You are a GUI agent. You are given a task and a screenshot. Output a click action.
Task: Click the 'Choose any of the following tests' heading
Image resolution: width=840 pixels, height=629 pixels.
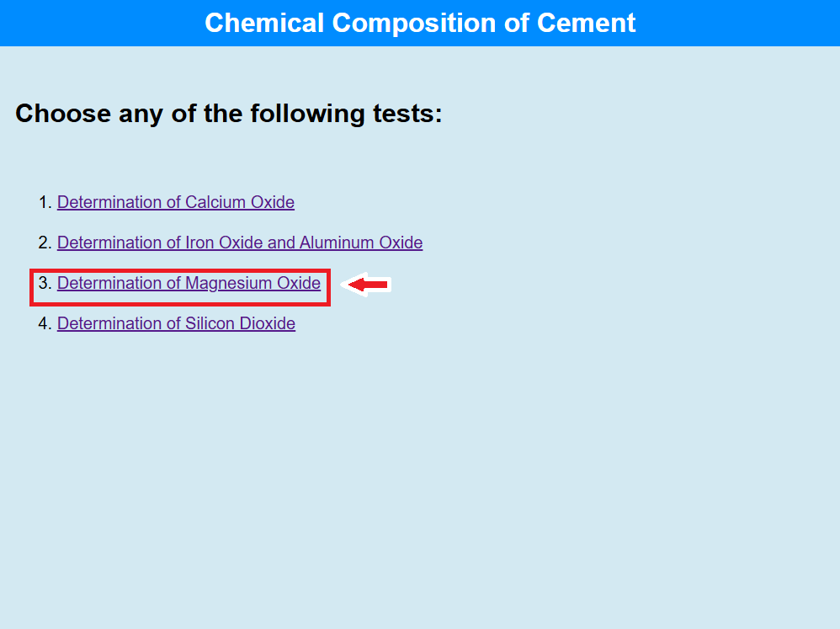pyautogui.click(x=229, y=113)
